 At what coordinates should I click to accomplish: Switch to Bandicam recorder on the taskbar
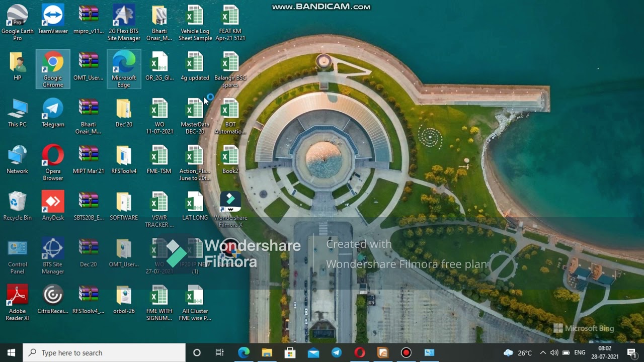pos(406,352)
